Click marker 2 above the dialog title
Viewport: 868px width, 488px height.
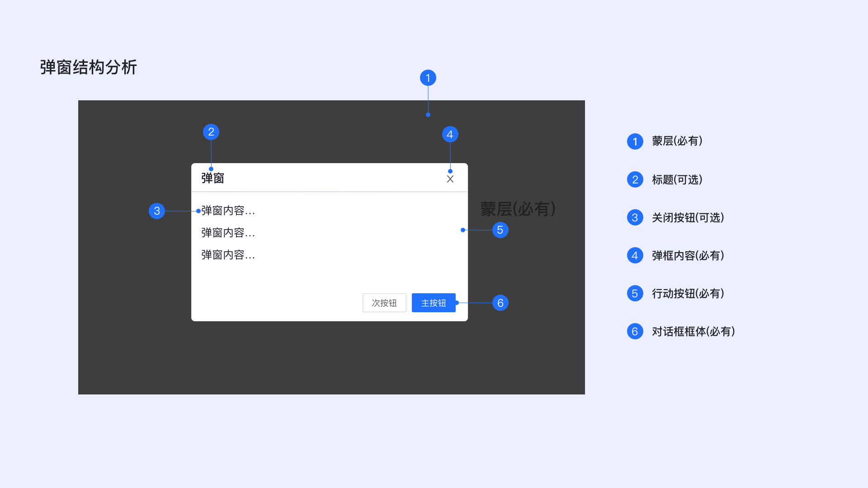211,132
